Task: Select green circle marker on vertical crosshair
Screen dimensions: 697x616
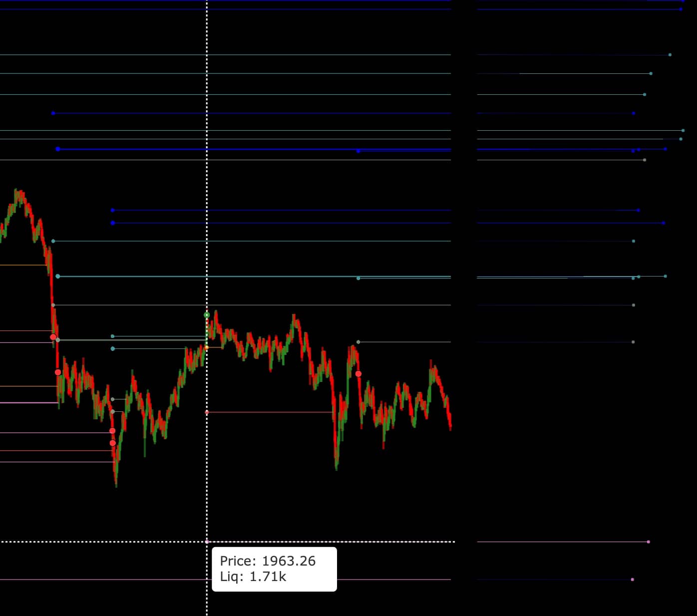Action: (x=207, y=315)
